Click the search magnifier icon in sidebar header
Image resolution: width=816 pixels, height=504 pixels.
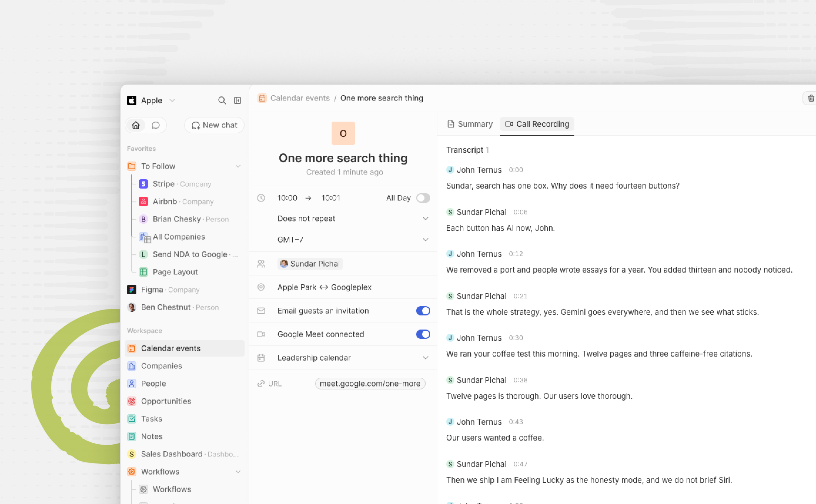(222, 100)
